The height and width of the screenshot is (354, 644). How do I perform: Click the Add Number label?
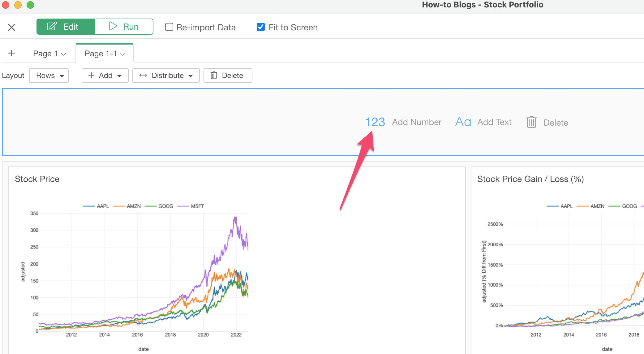click(417, 122)
